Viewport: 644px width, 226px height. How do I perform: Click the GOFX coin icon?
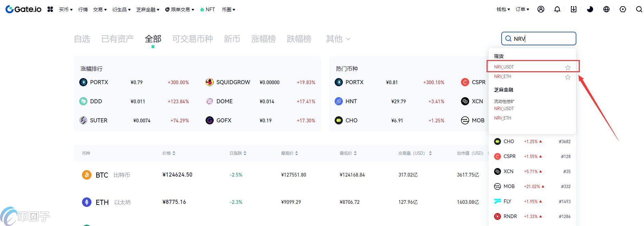(210, 120)
